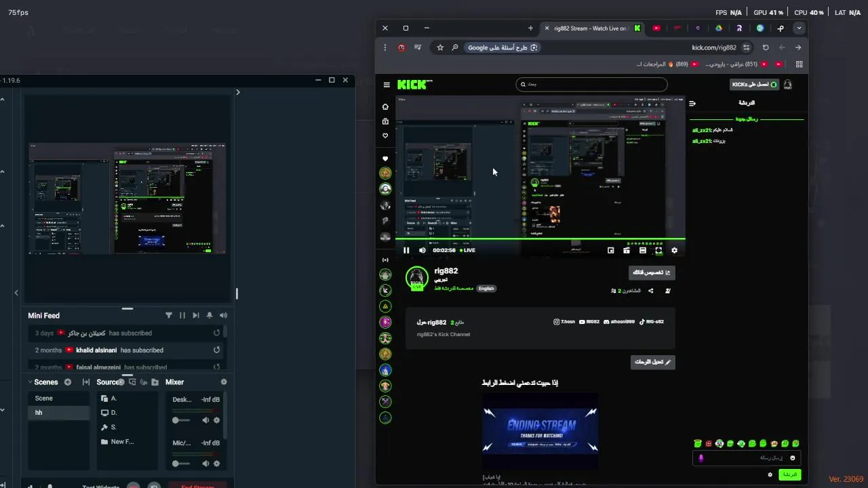Open the alhosni999 Discord link

[619, 322]
